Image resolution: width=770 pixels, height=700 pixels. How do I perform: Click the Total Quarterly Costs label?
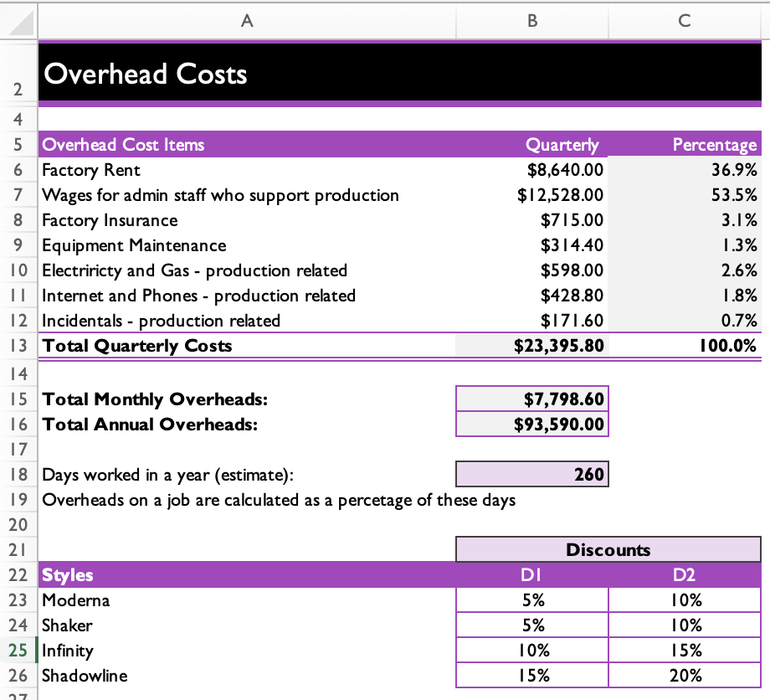pos(247,345)
